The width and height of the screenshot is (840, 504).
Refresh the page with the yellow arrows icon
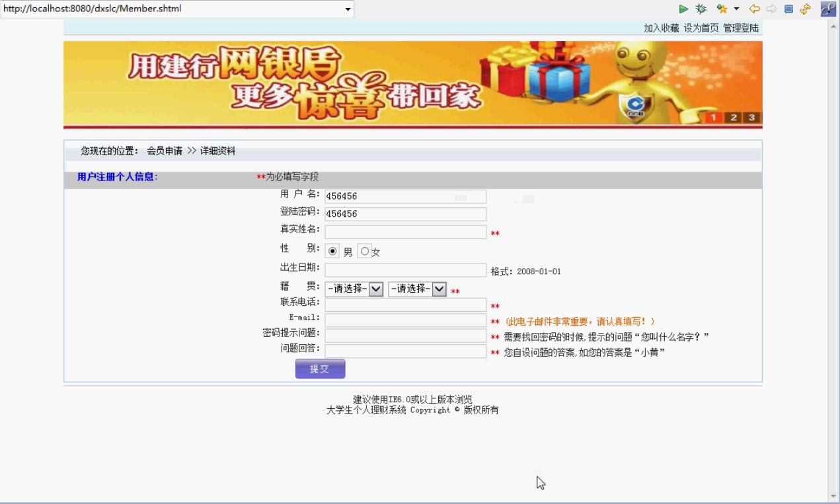(x=805, y=9)
